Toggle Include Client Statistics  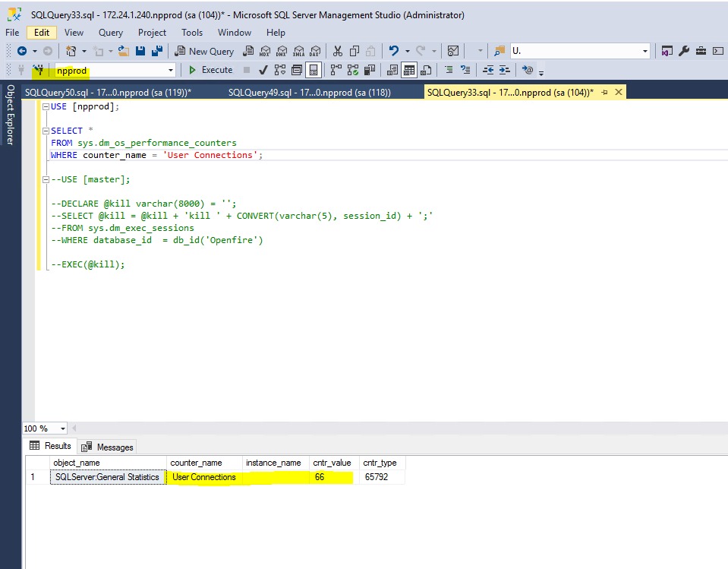(370, 70)
